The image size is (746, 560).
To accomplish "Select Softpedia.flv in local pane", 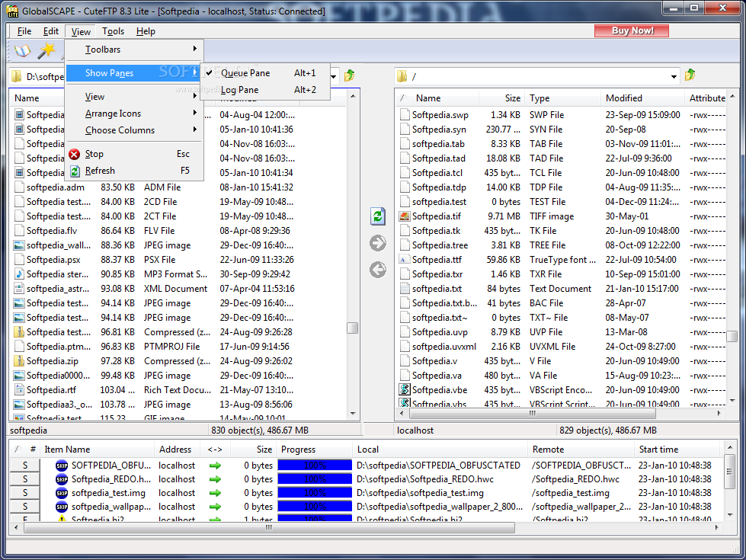I will (52, 231).
